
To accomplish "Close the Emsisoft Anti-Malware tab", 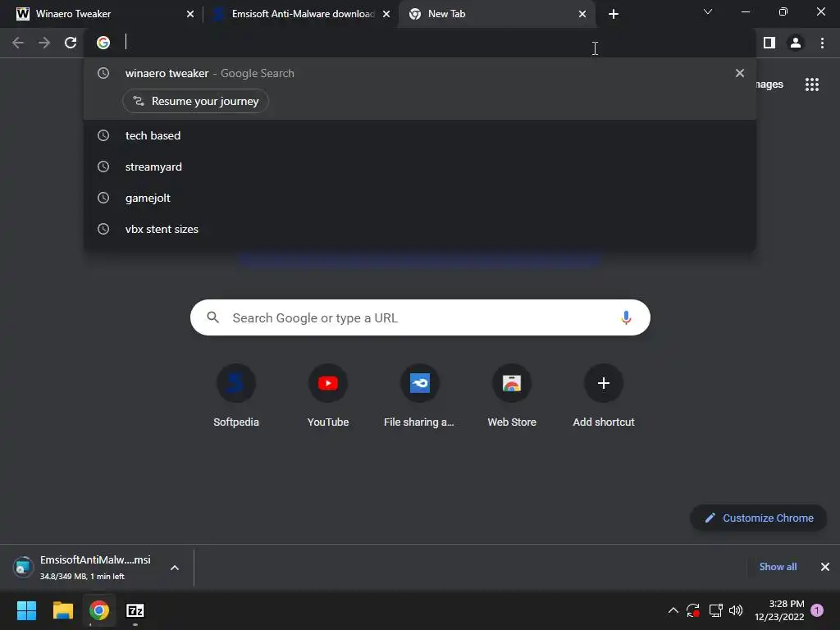I will [x=386, y=14].
